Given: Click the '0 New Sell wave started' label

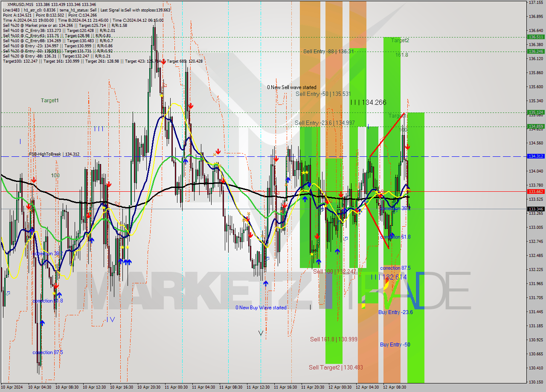Looking at the screenshot, I should click(292, 87).
